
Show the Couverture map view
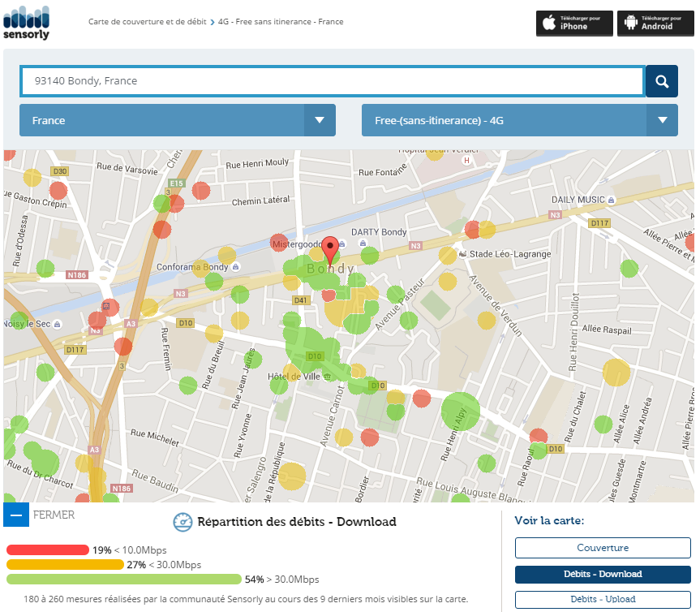603,548
